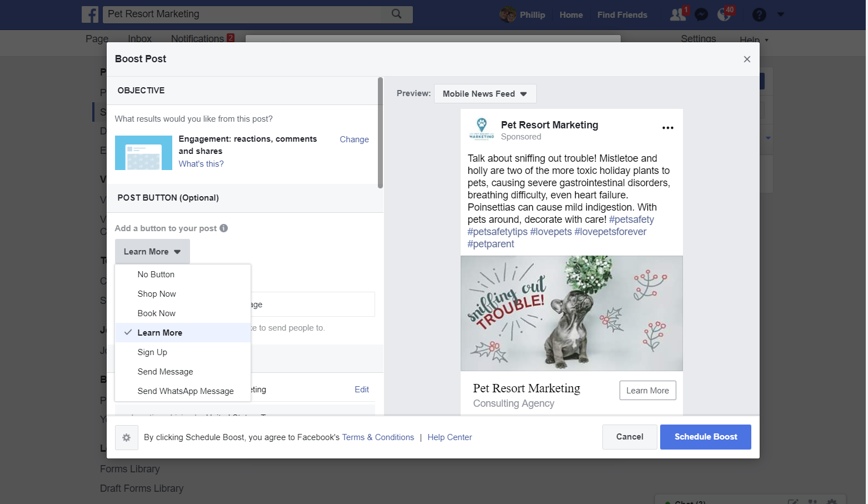Click the What's this? link
Viewport: 868px width, 504px height.
(201, 164)
